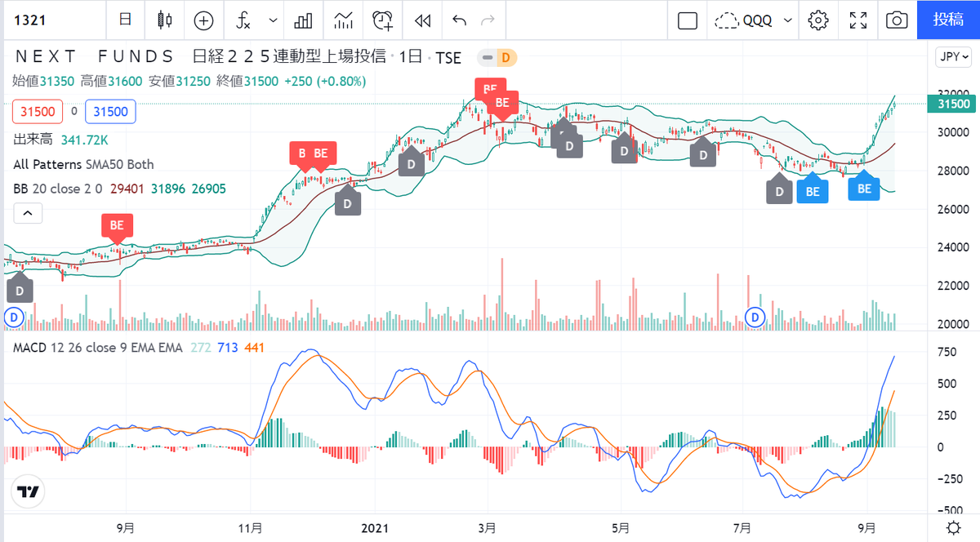
Task: Open the JPY currency dropdown
Action: pyautogui.click(x=955, y=57)
